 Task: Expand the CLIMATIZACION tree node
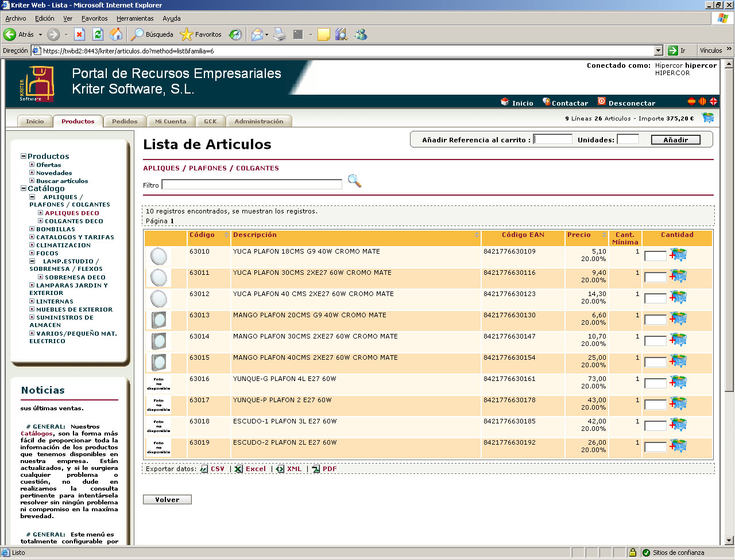click(32, 245)
